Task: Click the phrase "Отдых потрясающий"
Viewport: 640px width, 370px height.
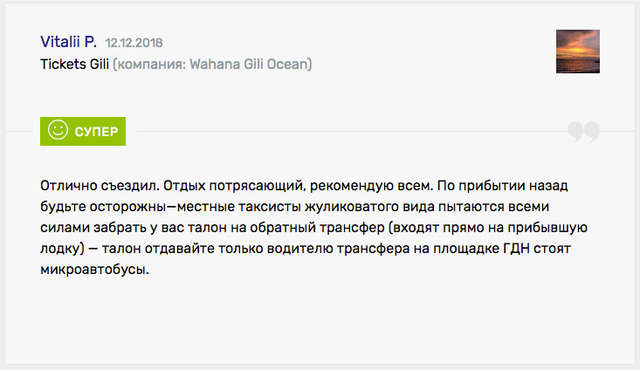Action: (233, 186)
